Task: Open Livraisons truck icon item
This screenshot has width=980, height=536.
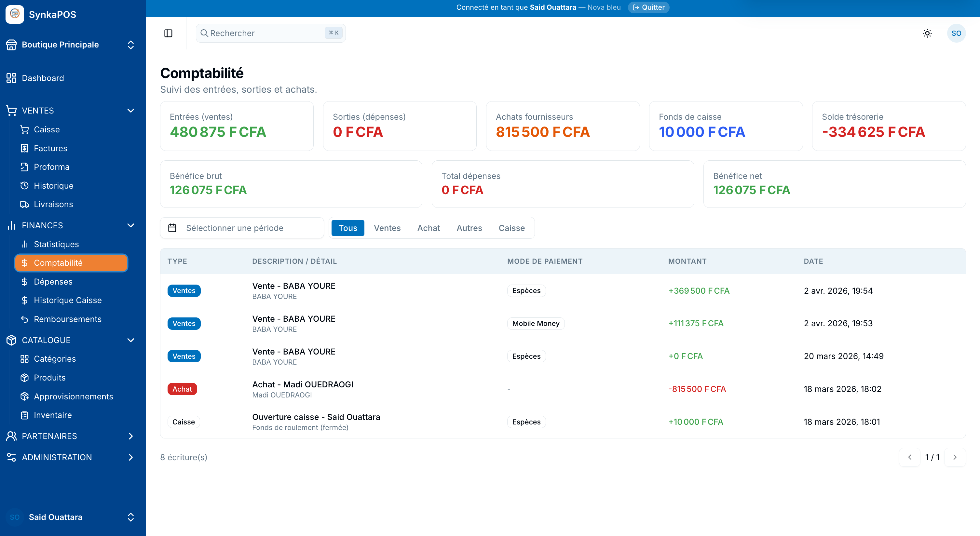Action: point(25,204)
